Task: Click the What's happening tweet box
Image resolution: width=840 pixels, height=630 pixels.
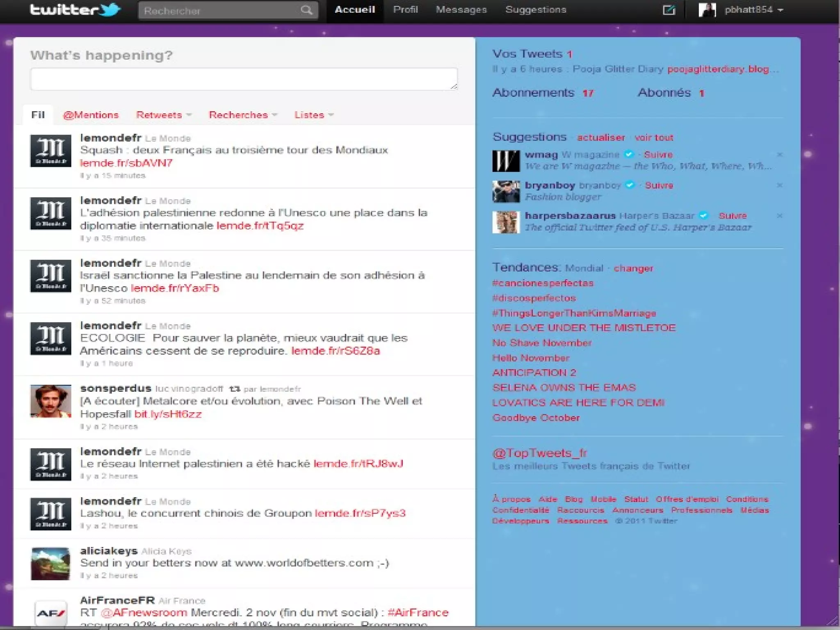Action: click(x=244, y=79)
